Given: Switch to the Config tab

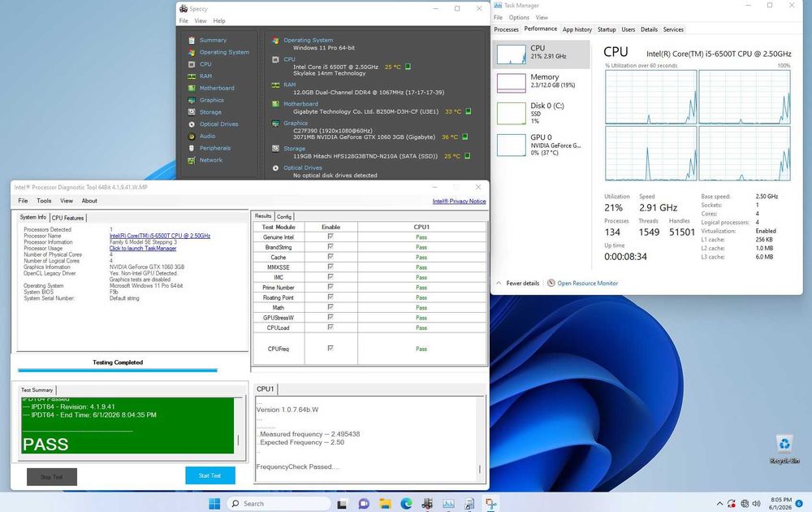Looking at the screenshot, I should 283,217.
